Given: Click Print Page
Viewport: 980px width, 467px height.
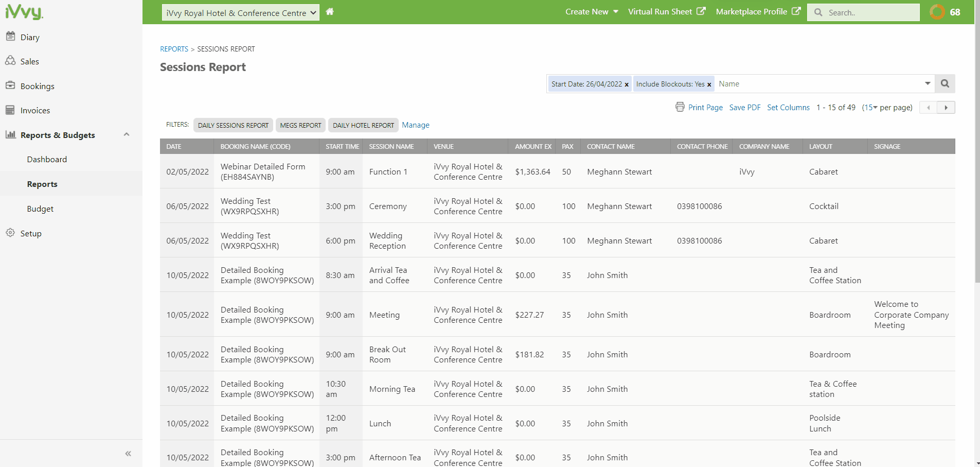Looking at the screenshot, I should [x=705, y=107].
